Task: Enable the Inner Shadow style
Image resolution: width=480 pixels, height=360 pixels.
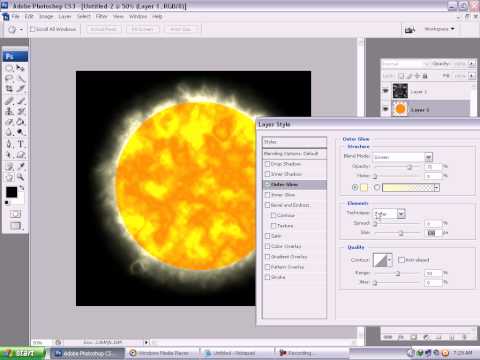Action: click(x=267, y=174)
